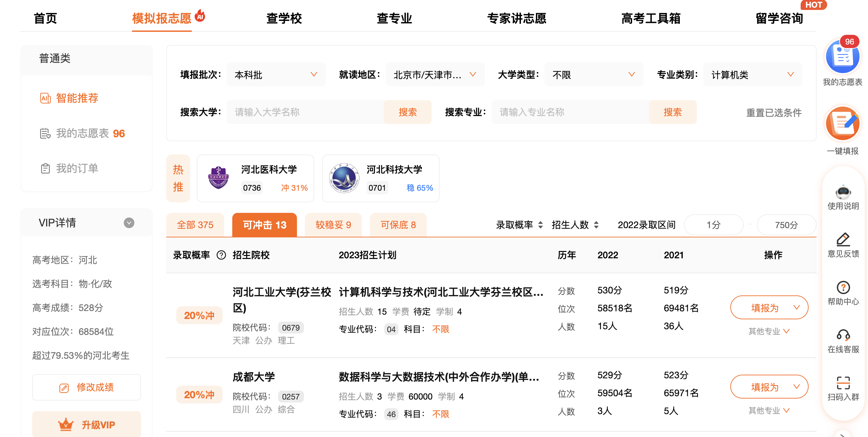868x437 pixels.
Task: Click the 修改成绩 button
Action: coord(87,387)
